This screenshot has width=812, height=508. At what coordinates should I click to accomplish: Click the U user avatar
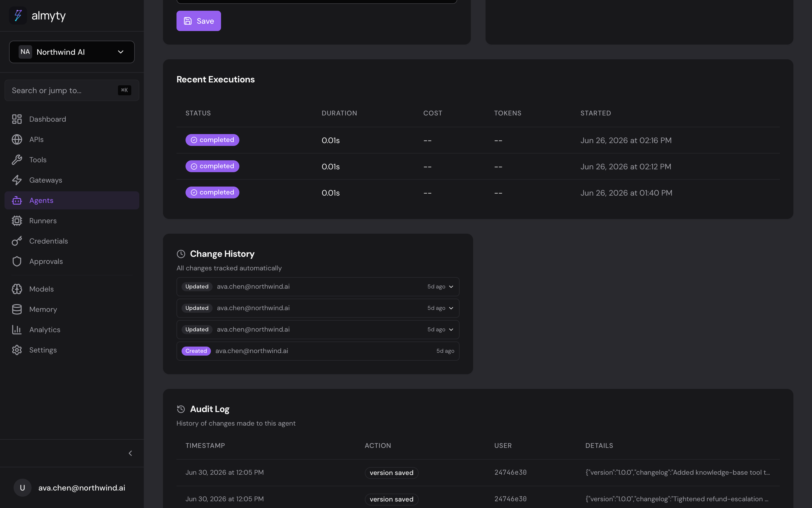coord(23,488)
